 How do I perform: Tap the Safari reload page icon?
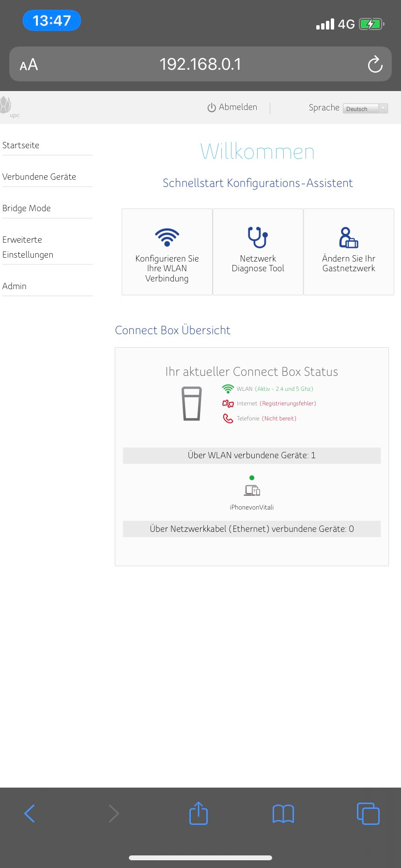[375, 64]
